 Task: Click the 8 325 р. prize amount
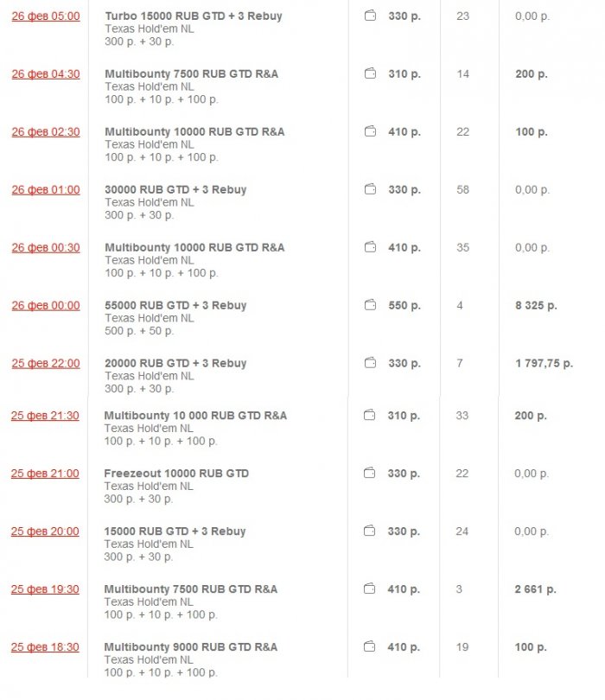536,306
